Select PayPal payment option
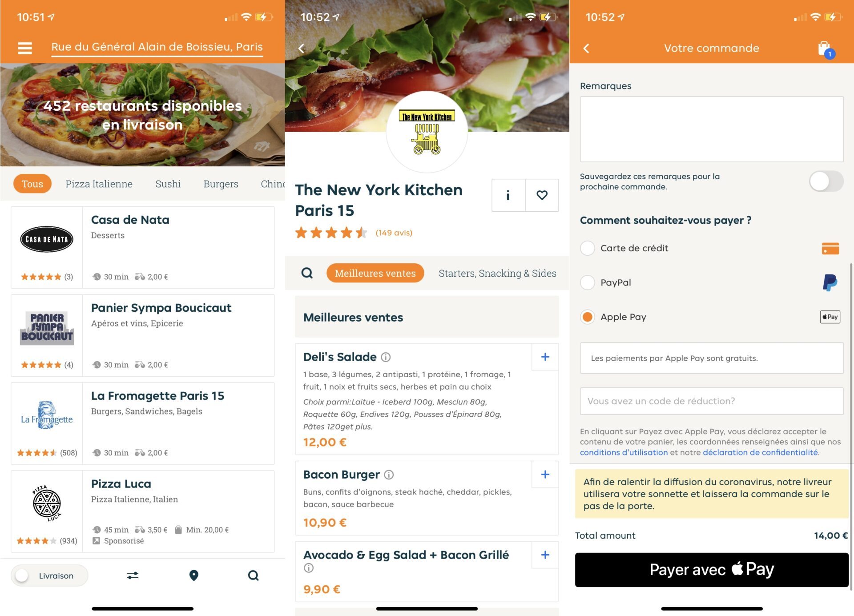 (x=588, y=282)
